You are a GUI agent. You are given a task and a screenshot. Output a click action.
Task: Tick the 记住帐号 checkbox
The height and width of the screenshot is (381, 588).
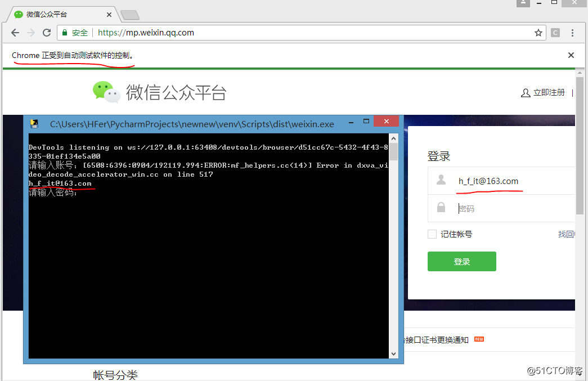coord(432,234)
